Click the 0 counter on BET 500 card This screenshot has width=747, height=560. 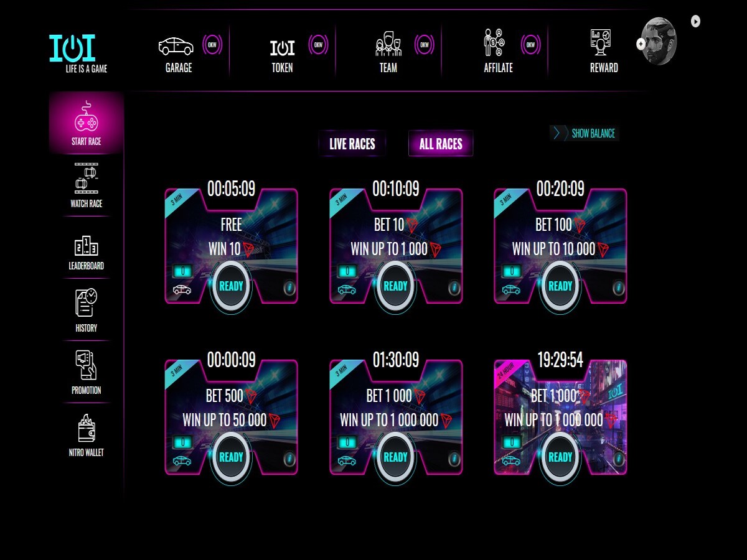pyautogui.click(x=182, y=442)
